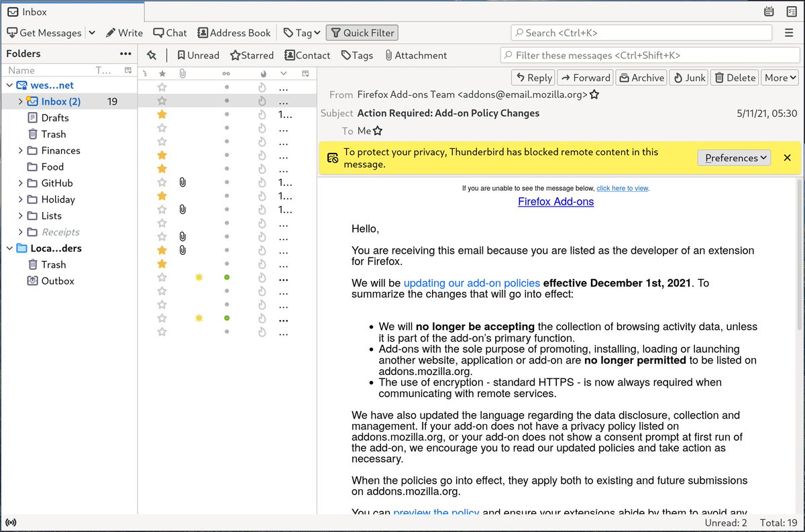The image size is (805, 532).
Task: Open the application hamburger menu
Action: coord(788,32)
